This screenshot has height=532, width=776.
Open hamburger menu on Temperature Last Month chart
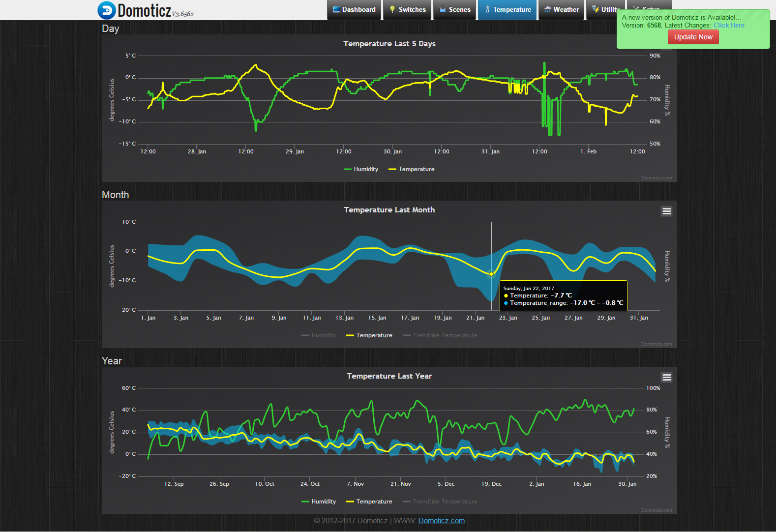[x=666, y=211]
